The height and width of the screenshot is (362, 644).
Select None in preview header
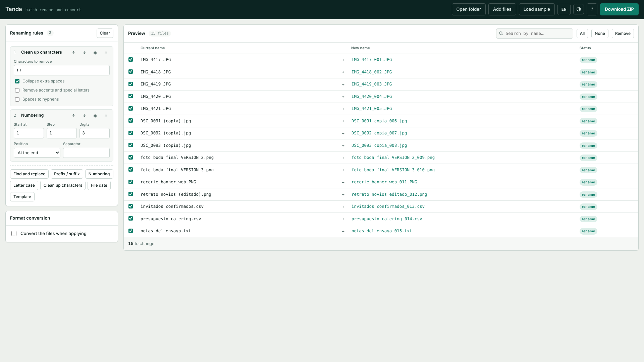(600, 34)
